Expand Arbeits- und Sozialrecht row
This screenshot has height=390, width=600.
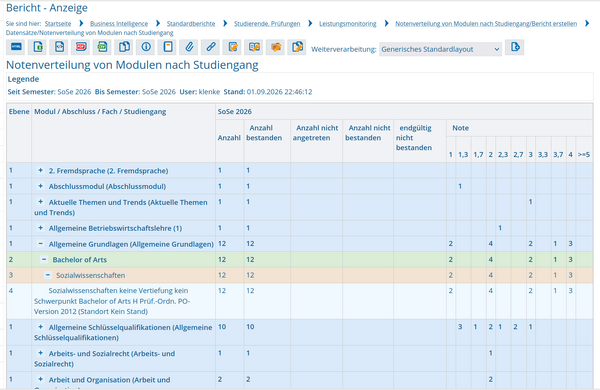click(41, 353)
